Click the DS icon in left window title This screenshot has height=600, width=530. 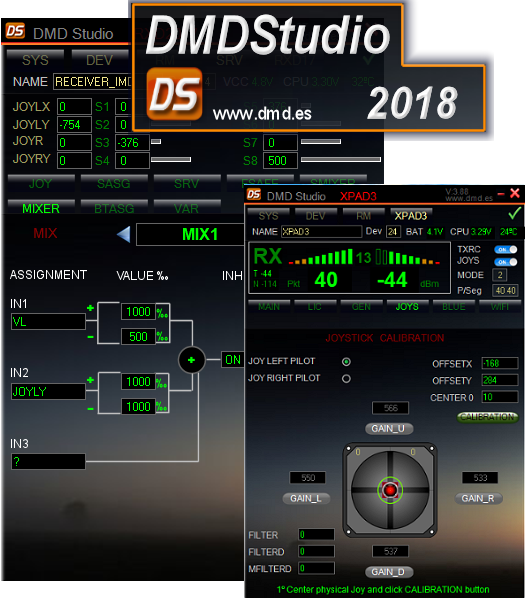15,31
